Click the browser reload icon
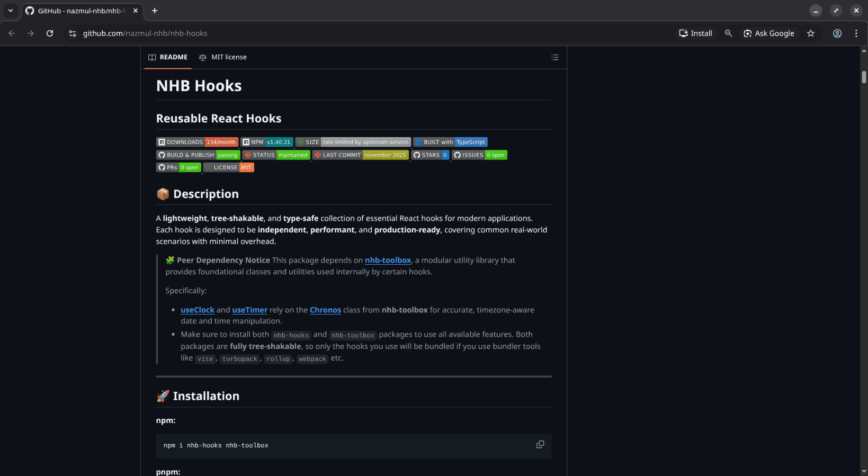Viewport: 868px width, 476px height. (x=50, y=33)
